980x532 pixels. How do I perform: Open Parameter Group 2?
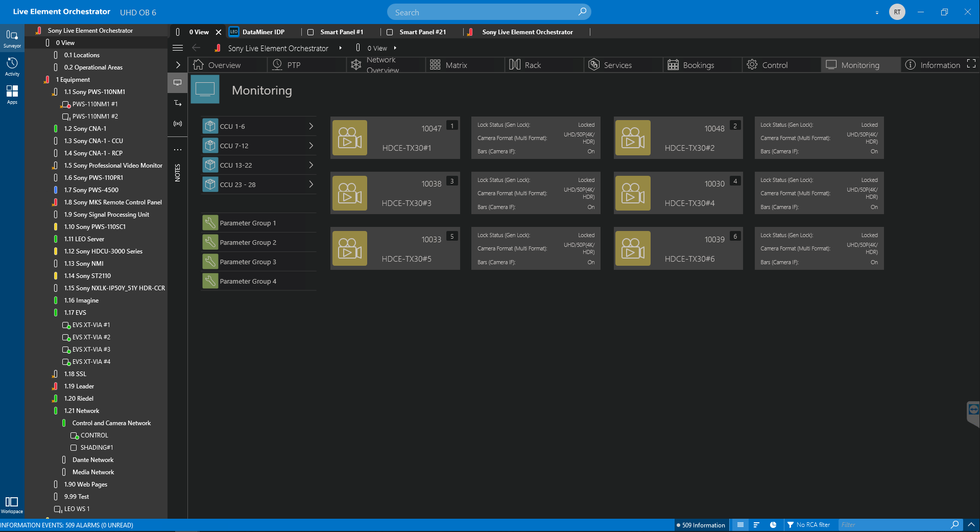(x=259, y=242)
